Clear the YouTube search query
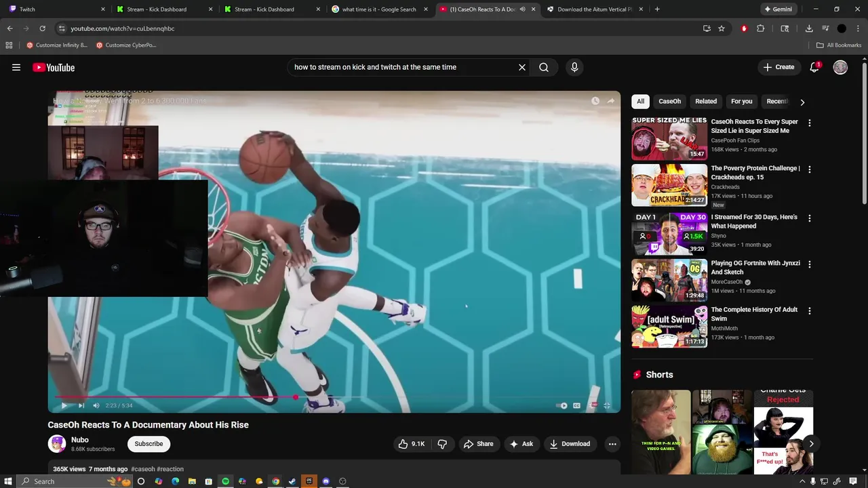The width and height of the screenshot is (868, 488). [x=522, y=67]
